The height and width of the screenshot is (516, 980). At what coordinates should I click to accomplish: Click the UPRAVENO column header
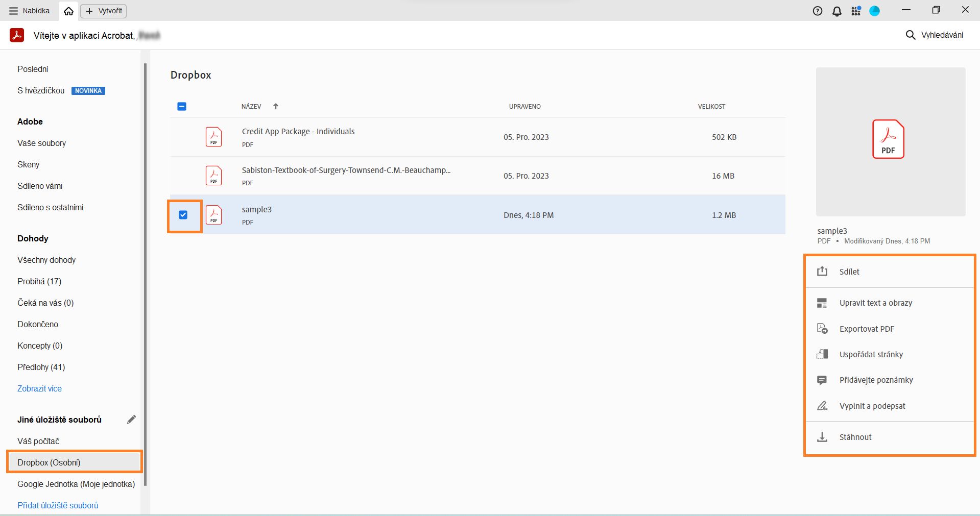524,106
